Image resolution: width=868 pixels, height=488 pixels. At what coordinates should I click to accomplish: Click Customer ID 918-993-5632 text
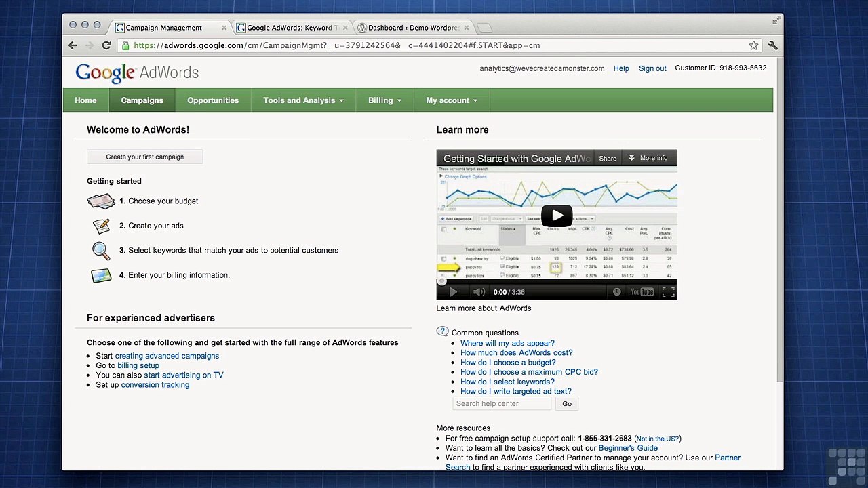pyautogui.click(x=721, y=68)
